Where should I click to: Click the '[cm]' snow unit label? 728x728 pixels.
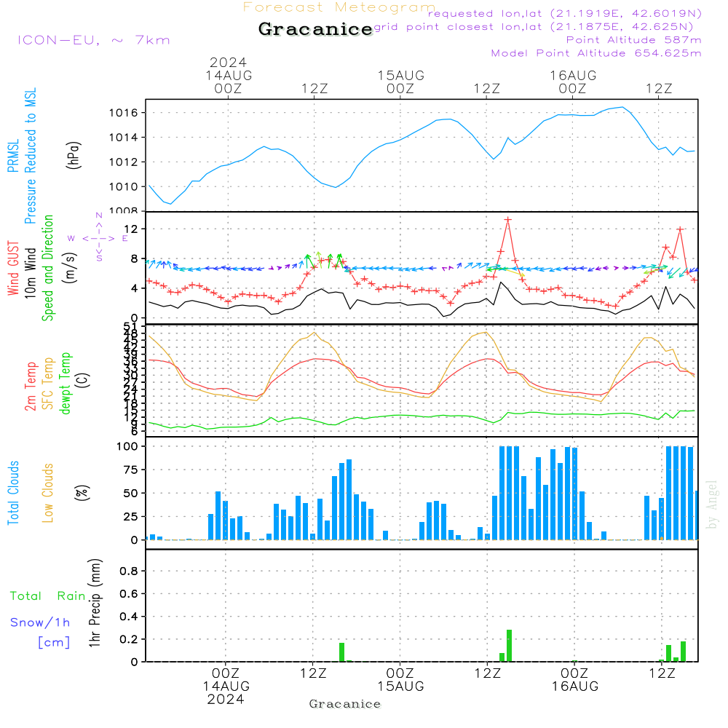54,643
